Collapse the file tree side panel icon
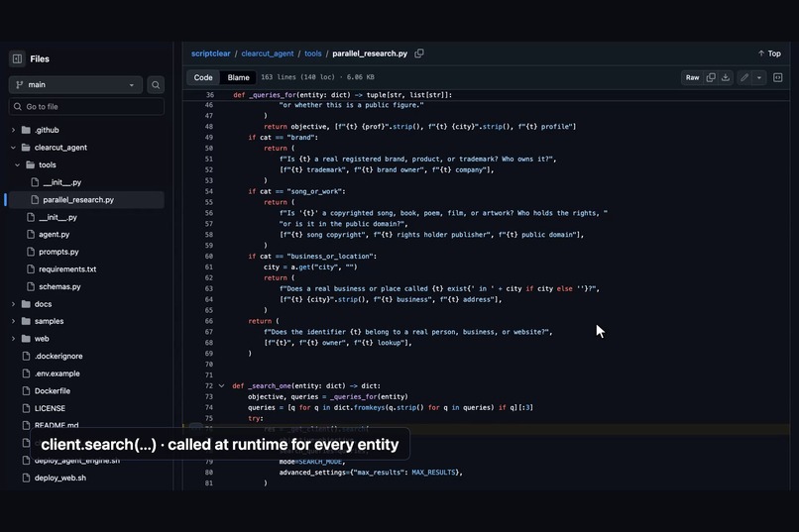 click(x=17, y=58)
